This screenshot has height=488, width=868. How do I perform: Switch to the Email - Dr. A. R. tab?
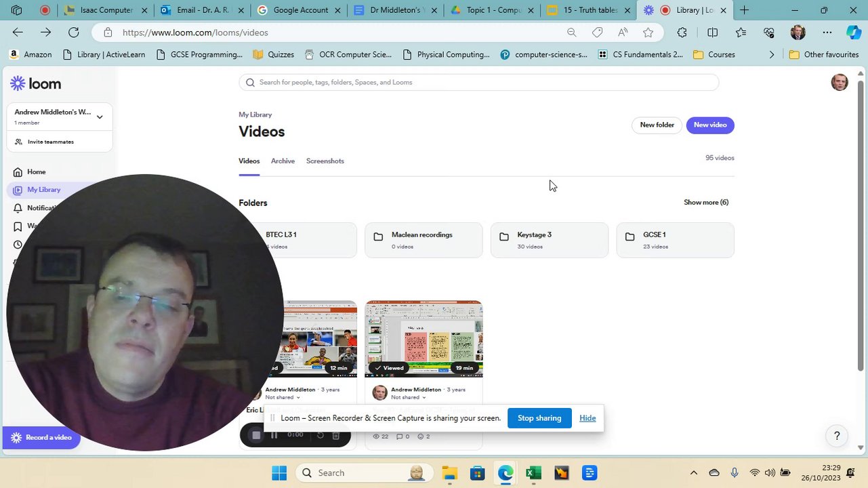tap(202, 10)
